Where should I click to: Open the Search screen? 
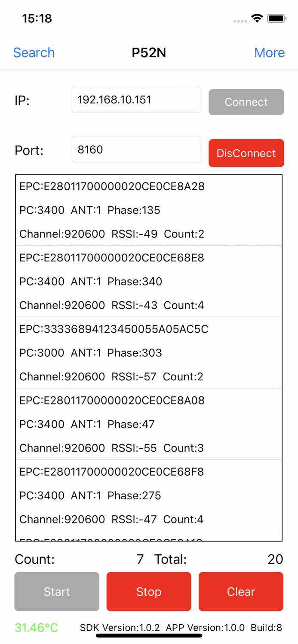[x=34, y=52]
